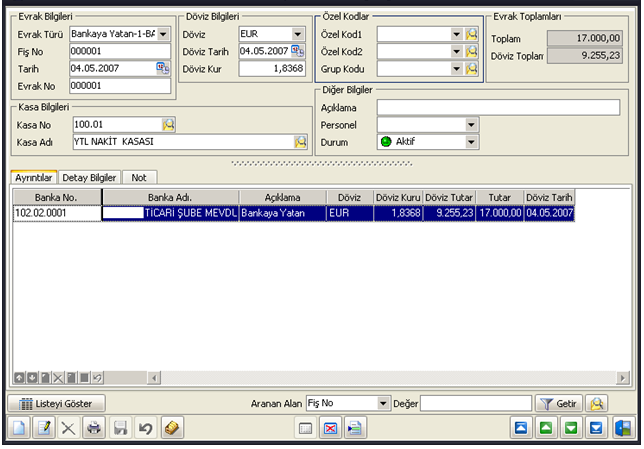
Task: Click the grid's scroll left arrow
Action: [x=154, y=378]
